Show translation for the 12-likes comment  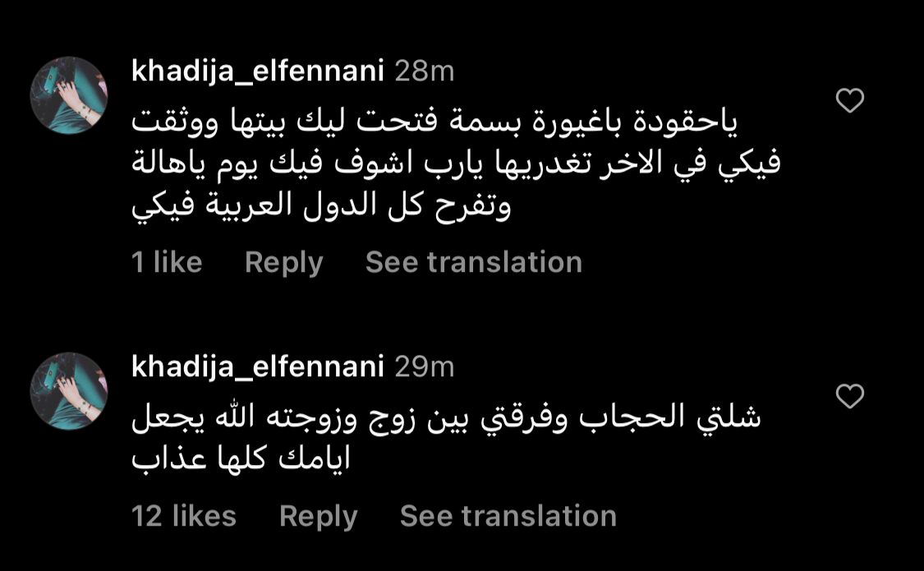[508, 516]
